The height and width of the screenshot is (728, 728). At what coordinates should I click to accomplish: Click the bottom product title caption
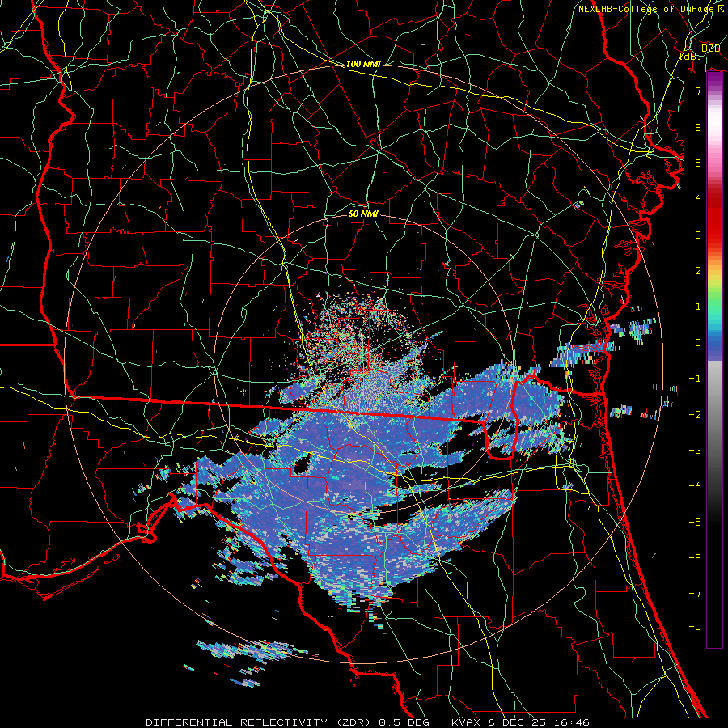pyautogui.click(x=368, y=722)
